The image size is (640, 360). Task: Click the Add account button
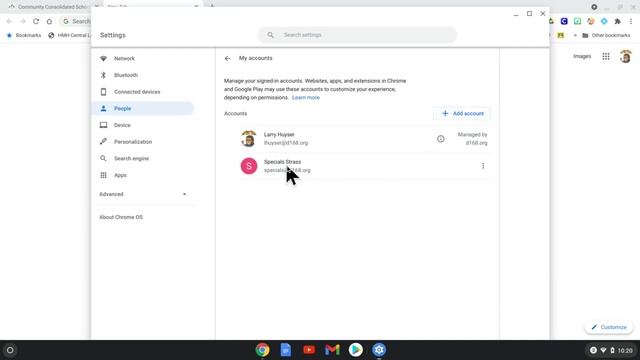[x=462, y=113]
